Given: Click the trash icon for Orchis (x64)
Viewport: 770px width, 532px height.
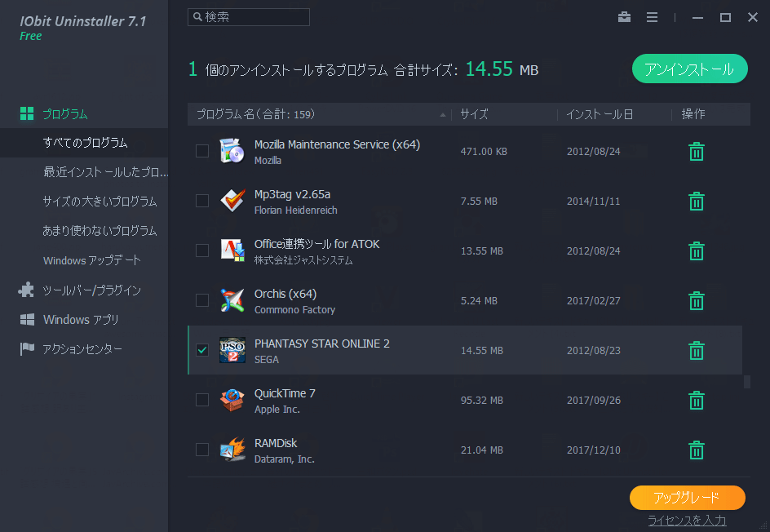Looking at the screenshot, I should click(x=697, y=300).
